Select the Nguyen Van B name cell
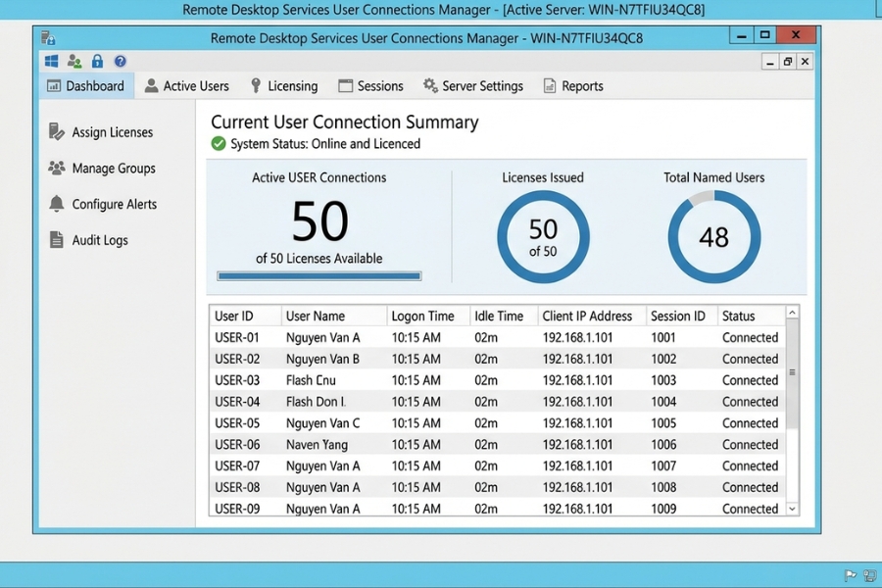 pyautogui.click(x=322, y=359)
